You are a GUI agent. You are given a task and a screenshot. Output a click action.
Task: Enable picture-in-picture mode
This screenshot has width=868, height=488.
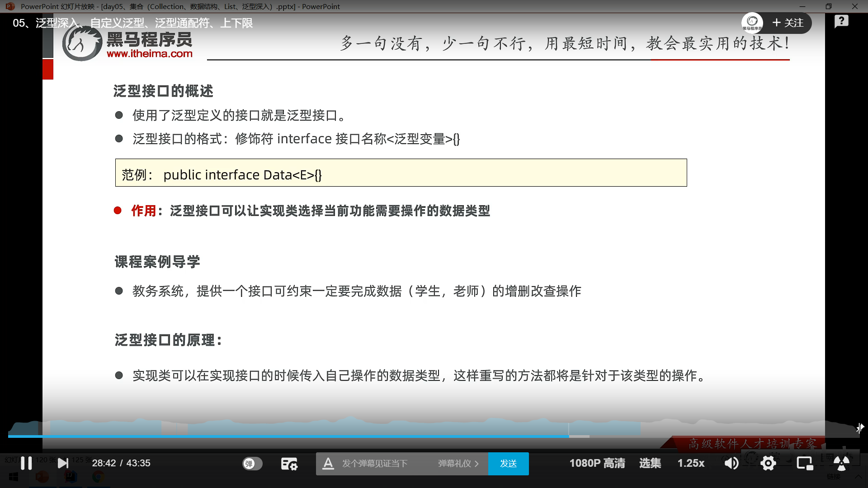[x=805, y=463]
